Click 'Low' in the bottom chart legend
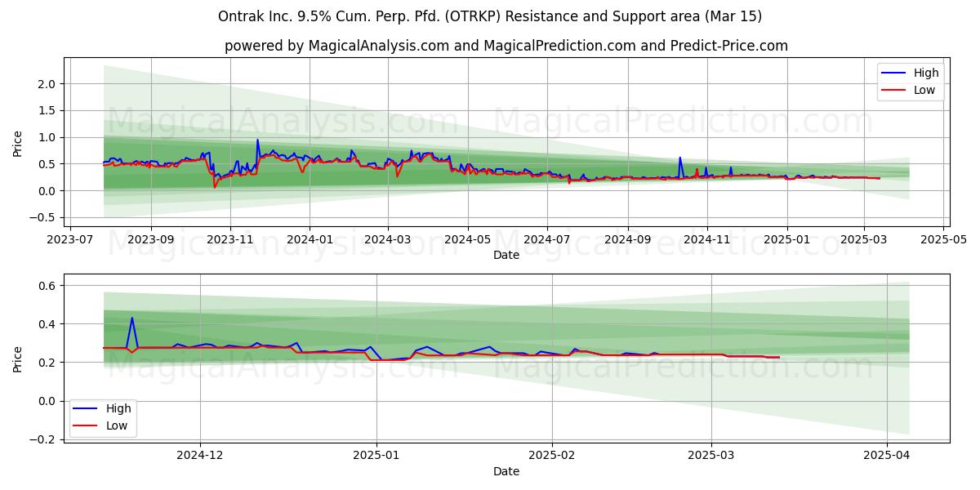 (x=118, y=425)
